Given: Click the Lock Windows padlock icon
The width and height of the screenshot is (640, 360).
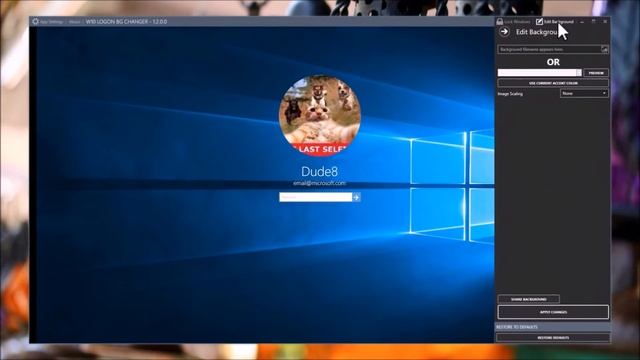Looking at the screenshot, I should click(x=500, y=21).
